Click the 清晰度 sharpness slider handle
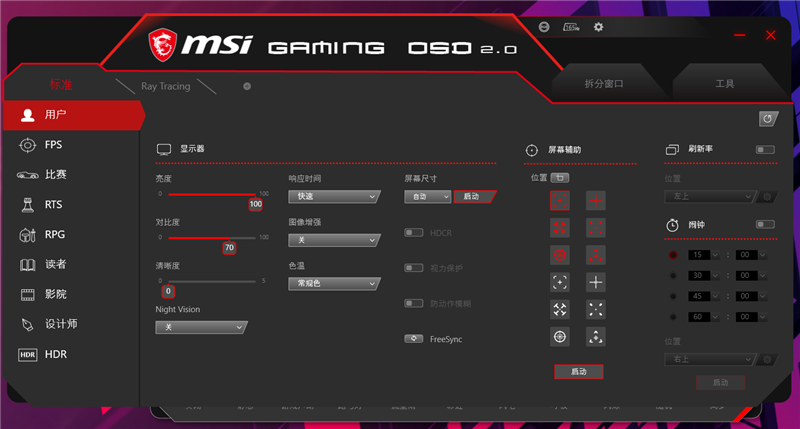Screen dimensions: 800x429 (x=168, y=291)
